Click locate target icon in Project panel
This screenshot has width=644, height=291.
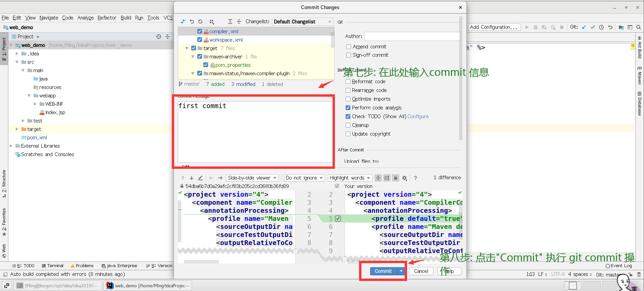(159, 37)
